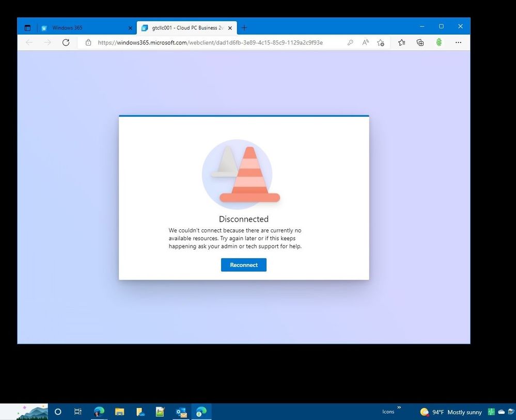
Task: Open Outlook from the taskbar
Action: click(x=180, y=412)
